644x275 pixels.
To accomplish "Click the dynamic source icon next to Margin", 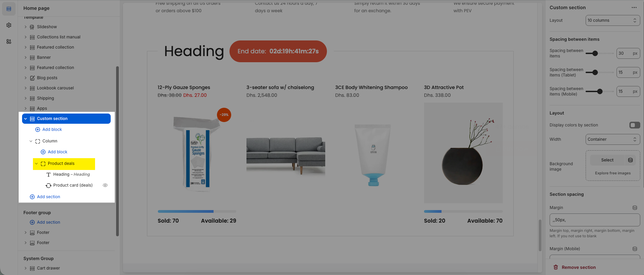I will click(635, 208).
